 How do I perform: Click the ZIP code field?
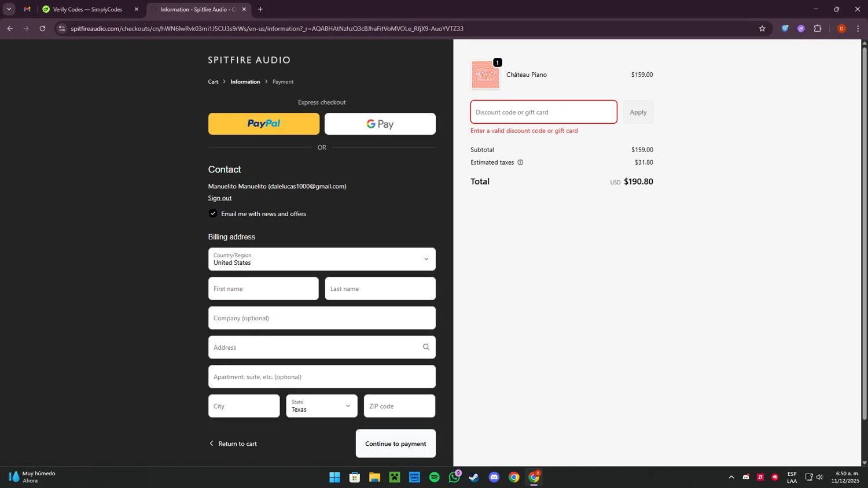(x=399, y=406)
